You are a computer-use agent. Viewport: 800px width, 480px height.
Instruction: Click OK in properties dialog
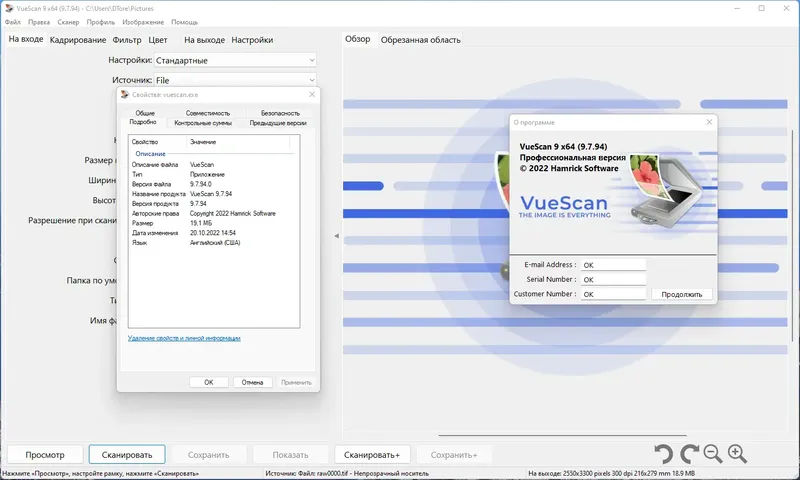(x=209, y=382)
